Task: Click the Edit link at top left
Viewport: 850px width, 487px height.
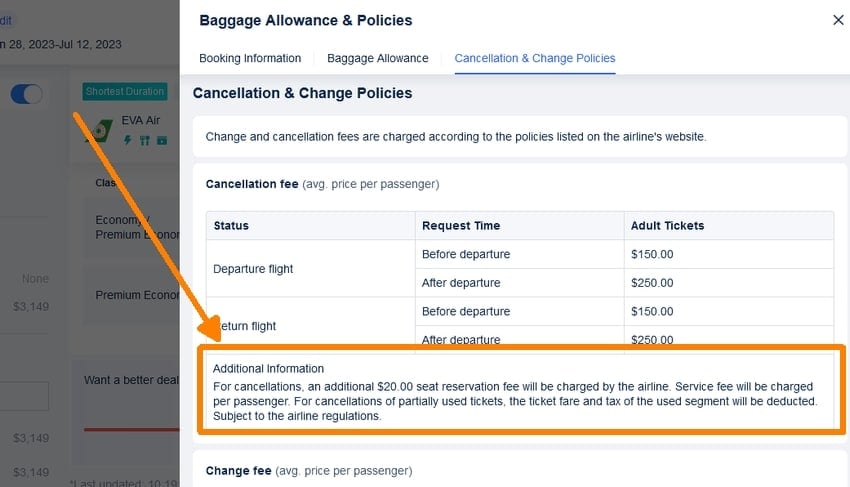Action: (x=8, y=20)
